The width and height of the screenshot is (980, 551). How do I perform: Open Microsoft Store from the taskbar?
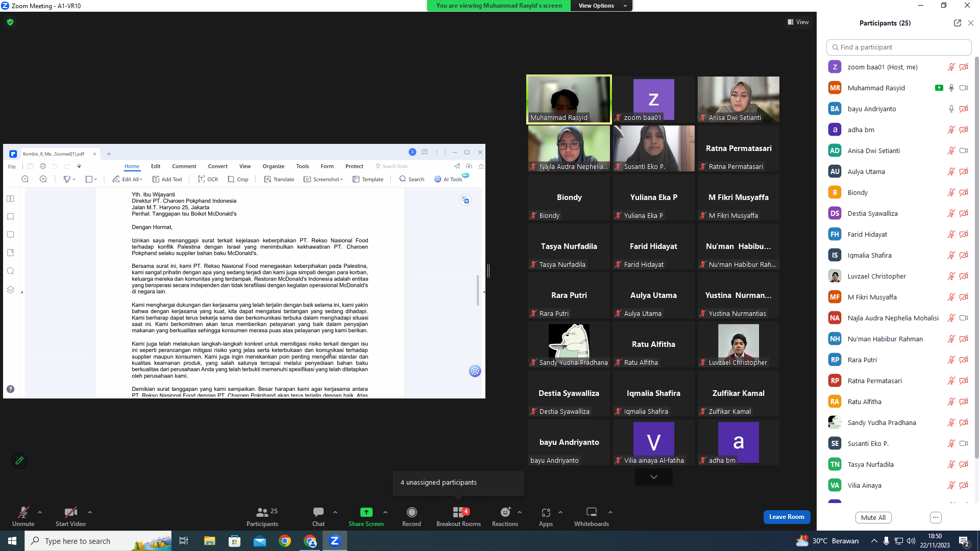click(234, 541)
